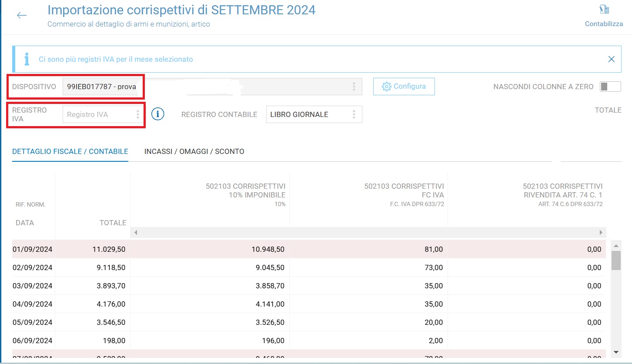
Task: Click imponibile value 3.858,70
Action: coord(270,286)
